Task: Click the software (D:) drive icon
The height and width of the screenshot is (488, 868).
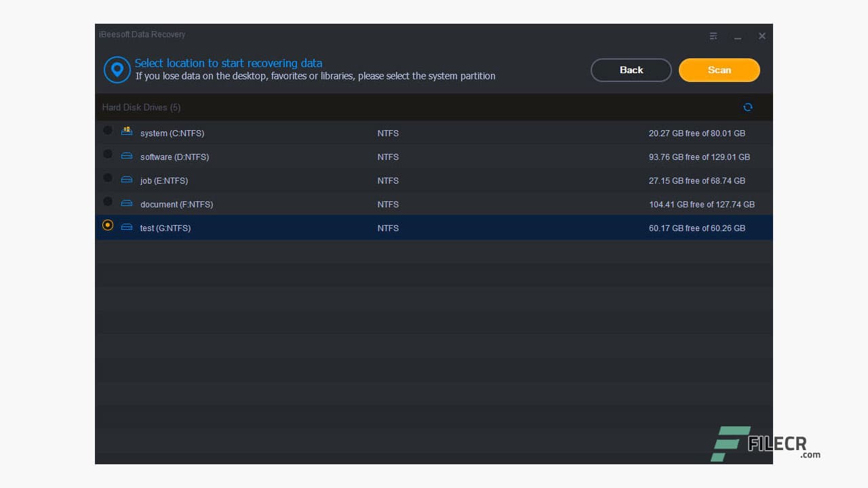Action: tap(127, 156)
